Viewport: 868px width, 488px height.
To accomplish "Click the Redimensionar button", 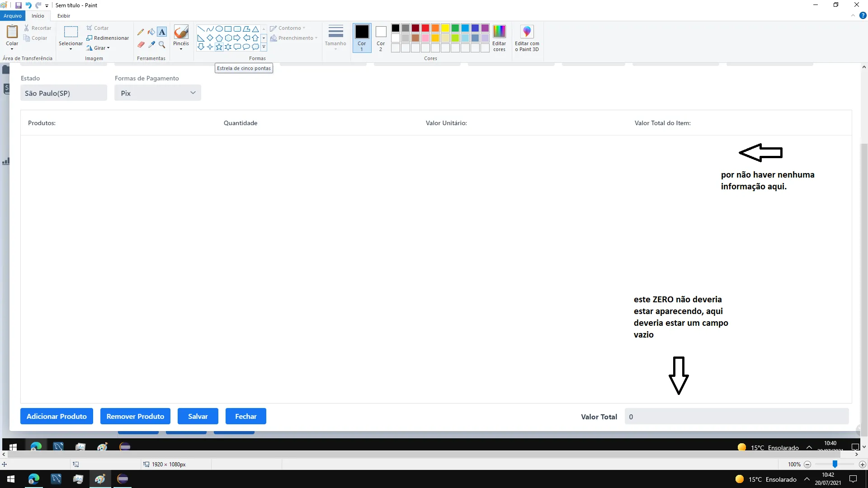I will click(108, 38).
